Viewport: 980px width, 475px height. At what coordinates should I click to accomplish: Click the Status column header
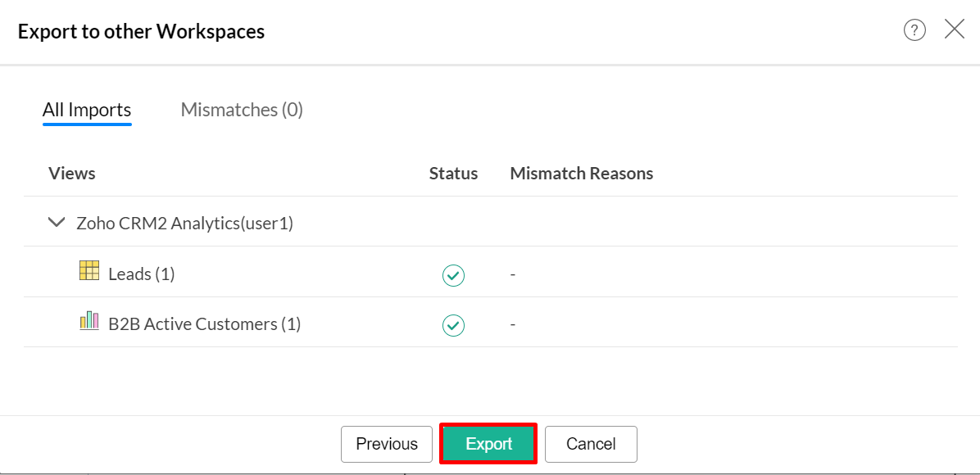453,174
